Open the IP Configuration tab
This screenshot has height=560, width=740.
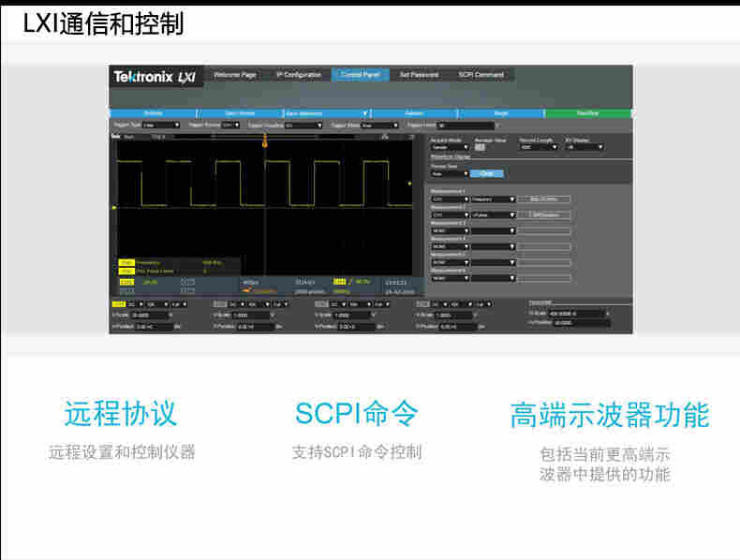[298, 75]
